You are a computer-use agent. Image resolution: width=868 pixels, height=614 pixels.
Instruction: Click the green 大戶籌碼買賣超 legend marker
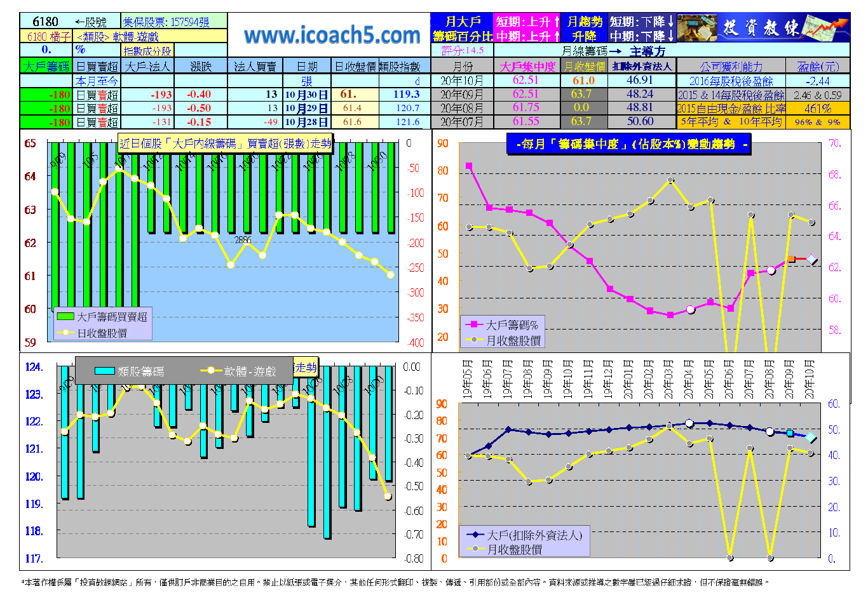pyautogui.click(x=65, y=316)
